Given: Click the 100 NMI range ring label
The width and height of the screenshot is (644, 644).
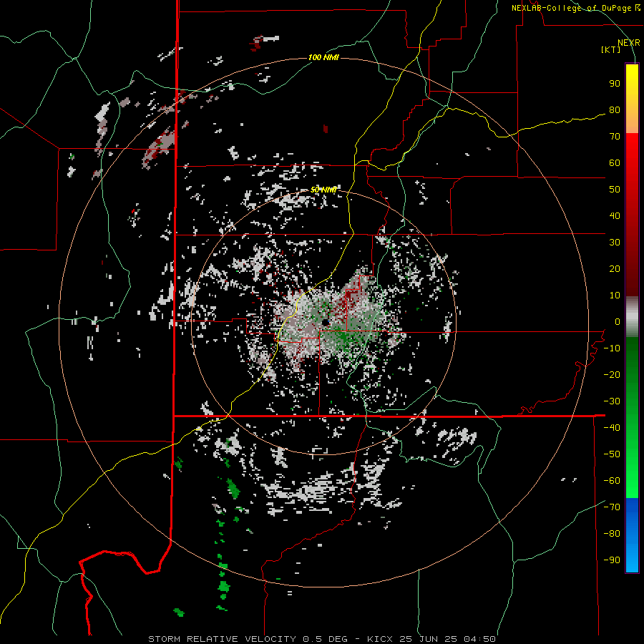Looking at the screenshot, I should click(323, 57).
